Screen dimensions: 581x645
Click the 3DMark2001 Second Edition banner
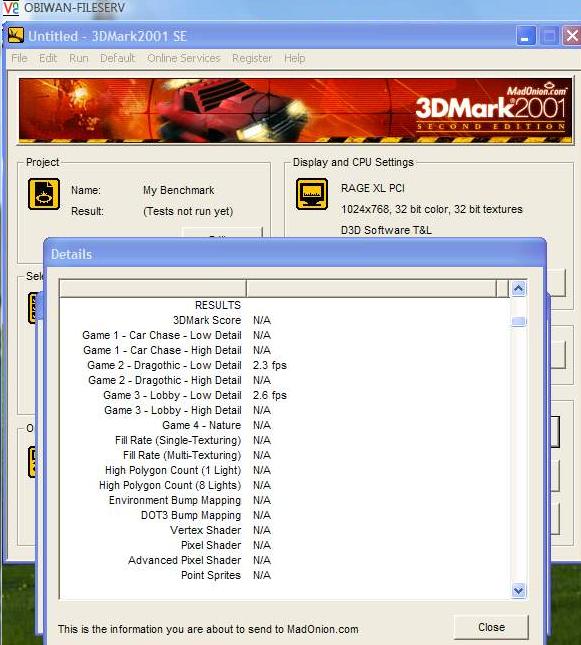tap(295, 111)
